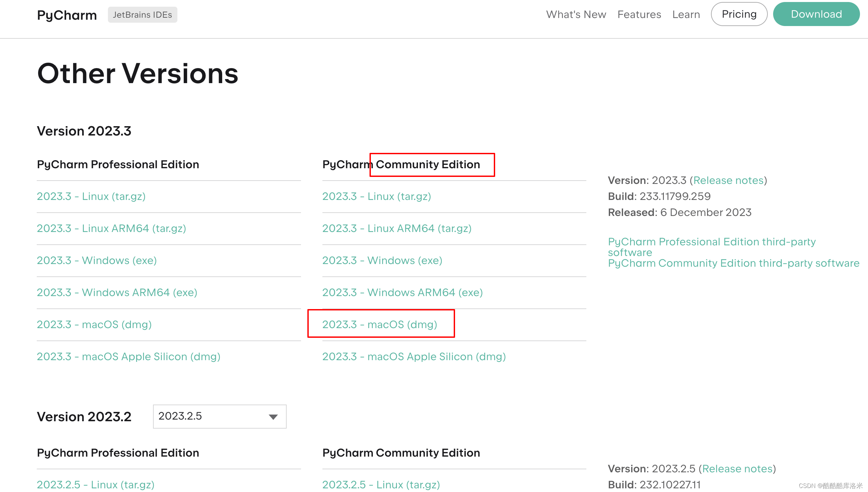Open the Learn menu item
The width and height of the screenshot is (868, 492).
click(x=686, y=15)
